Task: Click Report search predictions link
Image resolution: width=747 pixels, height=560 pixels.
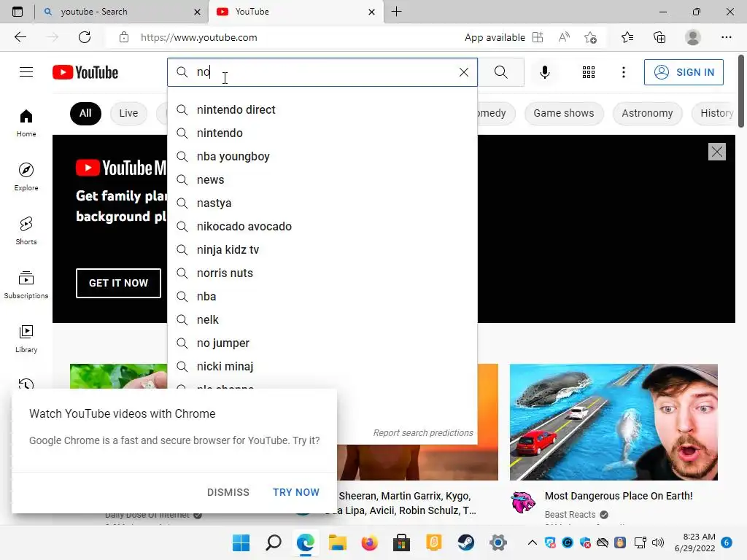Action: [423, 433]
